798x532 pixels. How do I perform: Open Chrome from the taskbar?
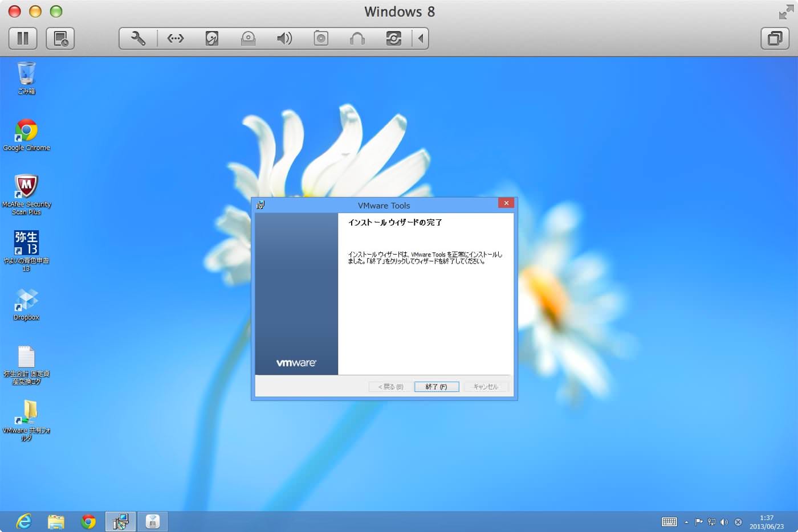click(88, 521)
